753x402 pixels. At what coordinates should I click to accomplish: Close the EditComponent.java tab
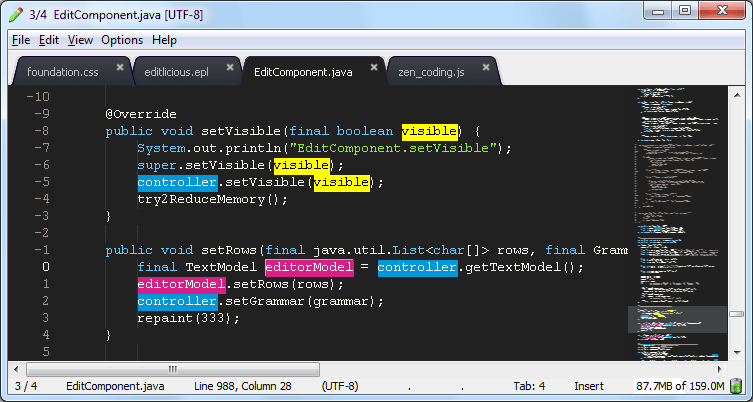coord(375,68)
